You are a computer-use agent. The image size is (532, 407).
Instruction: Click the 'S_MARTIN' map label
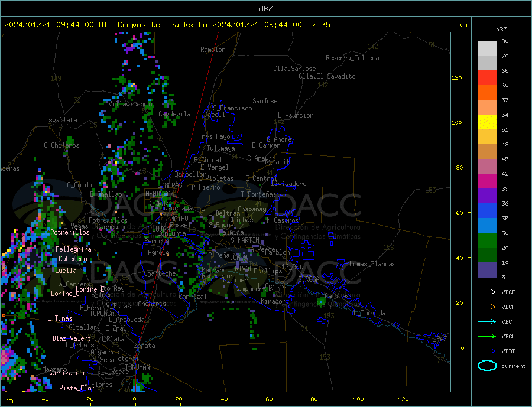pos(245,240)
